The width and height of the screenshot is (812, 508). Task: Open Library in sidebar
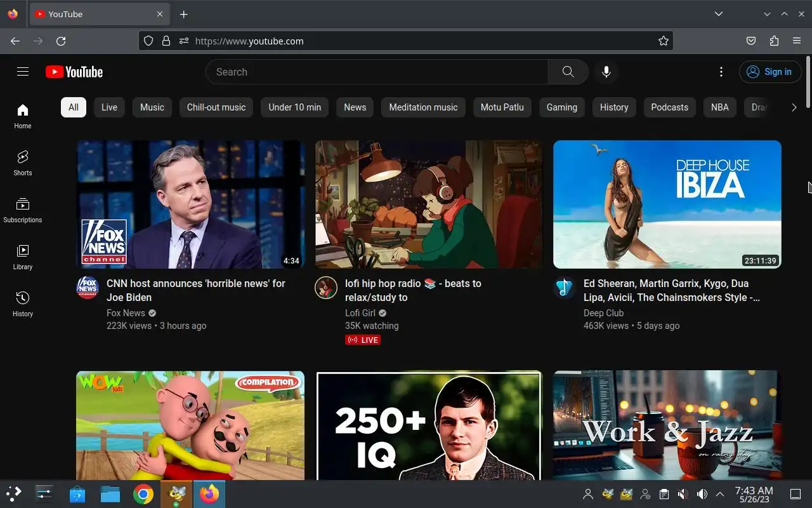(x=23, y=257)
